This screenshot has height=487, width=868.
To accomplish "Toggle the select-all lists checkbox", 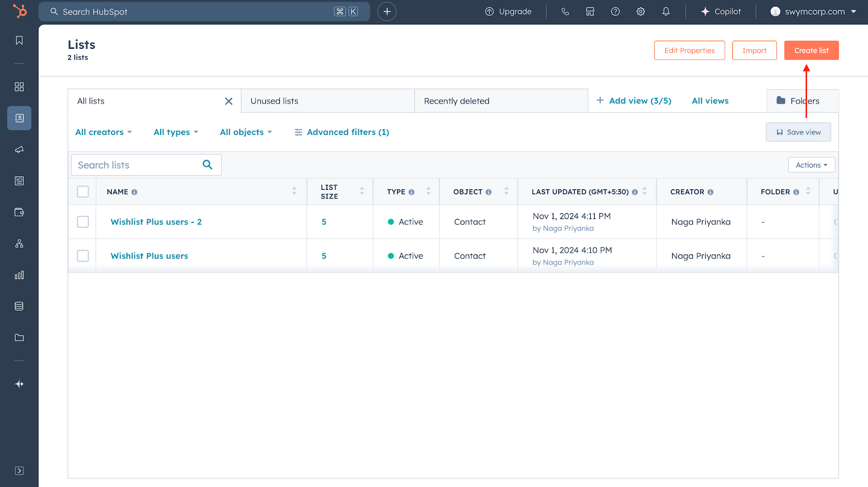I will [83, 191].
